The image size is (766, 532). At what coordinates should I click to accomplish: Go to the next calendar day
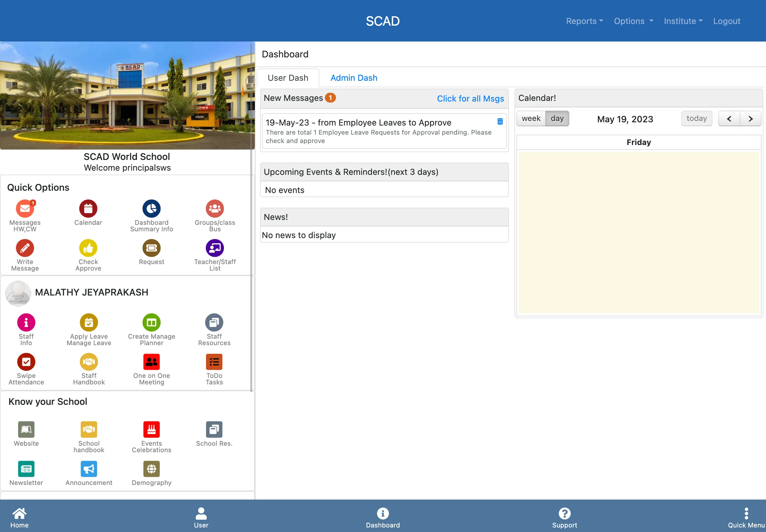pyautogui.click(x=750, y=119)
